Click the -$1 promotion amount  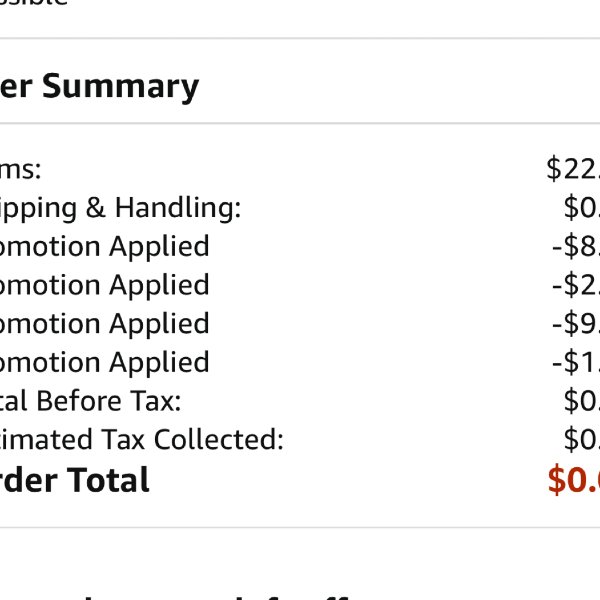click(x=576, y=362)
